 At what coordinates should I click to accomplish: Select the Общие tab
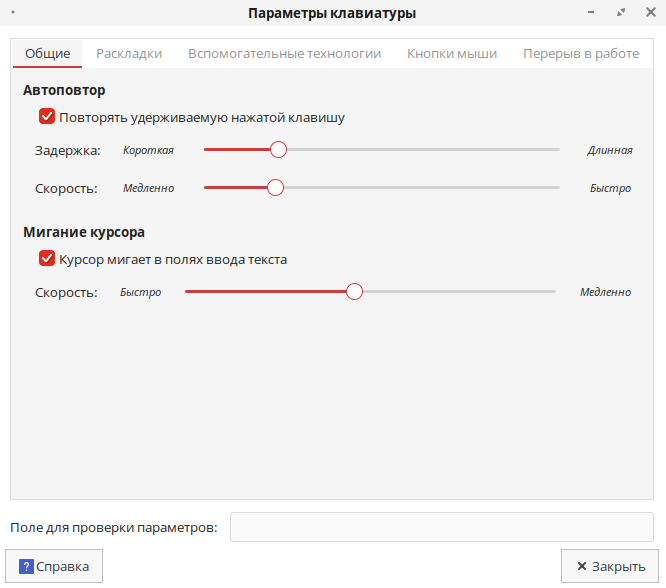pyautogui.click(x=48, y=54)
